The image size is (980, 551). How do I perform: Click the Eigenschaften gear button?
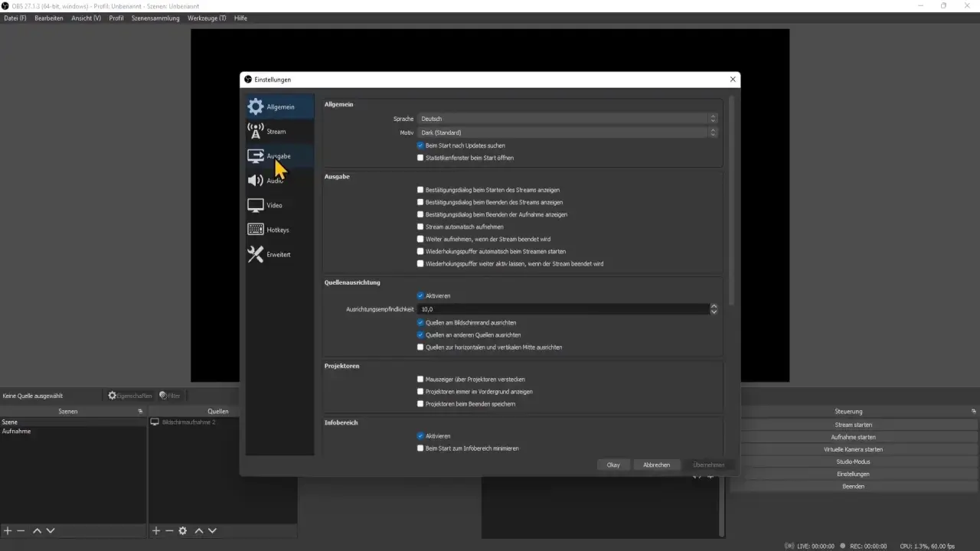129,396
